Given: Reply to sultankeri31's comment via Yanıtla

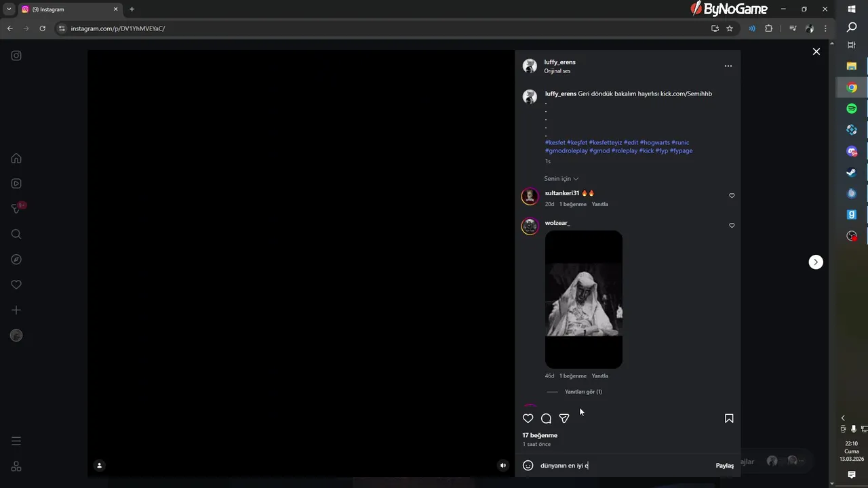Looking at the screenshot, I should tap(599, 204).
